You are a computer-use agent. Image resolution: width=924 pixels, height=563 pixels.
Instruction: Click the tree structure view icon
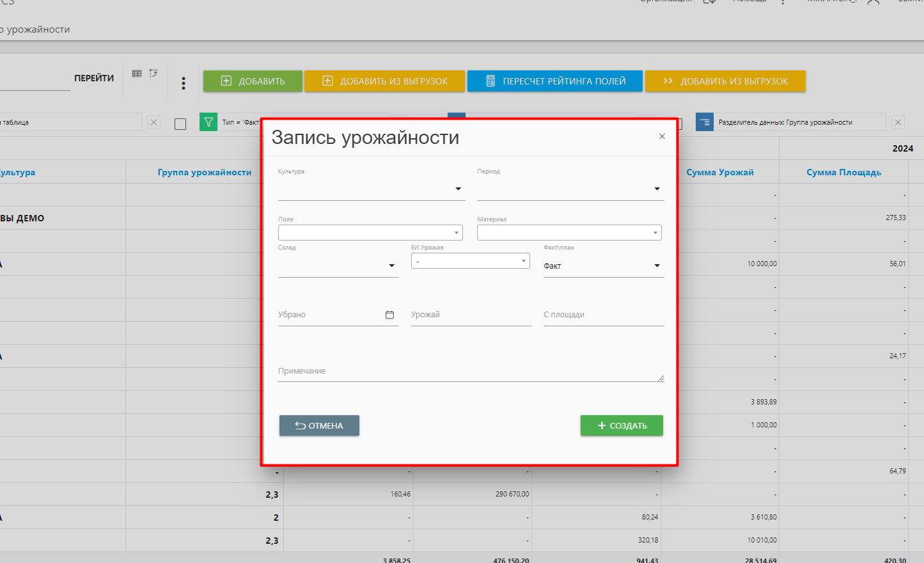[153, 74]
